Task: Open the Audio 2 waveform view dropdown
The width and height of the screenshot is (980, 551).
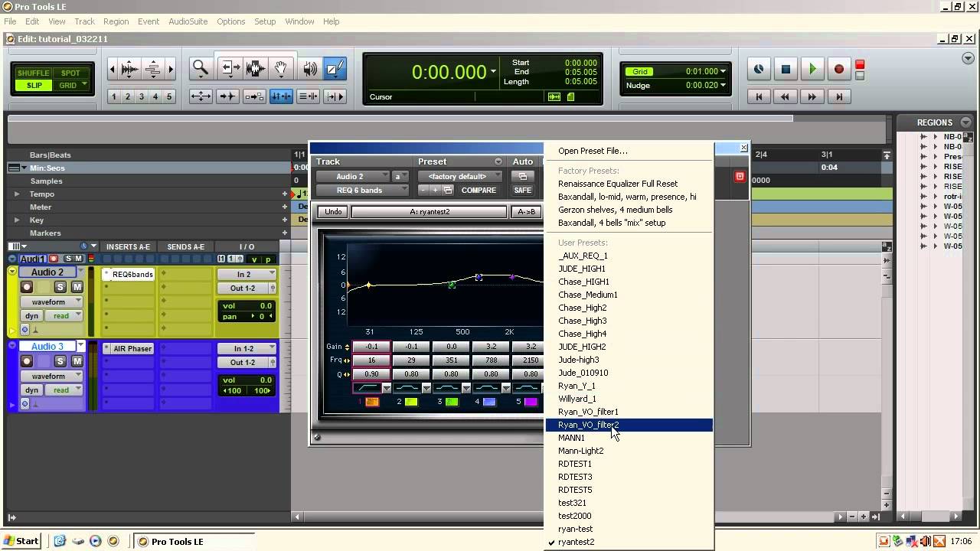Action: (51, 302)
